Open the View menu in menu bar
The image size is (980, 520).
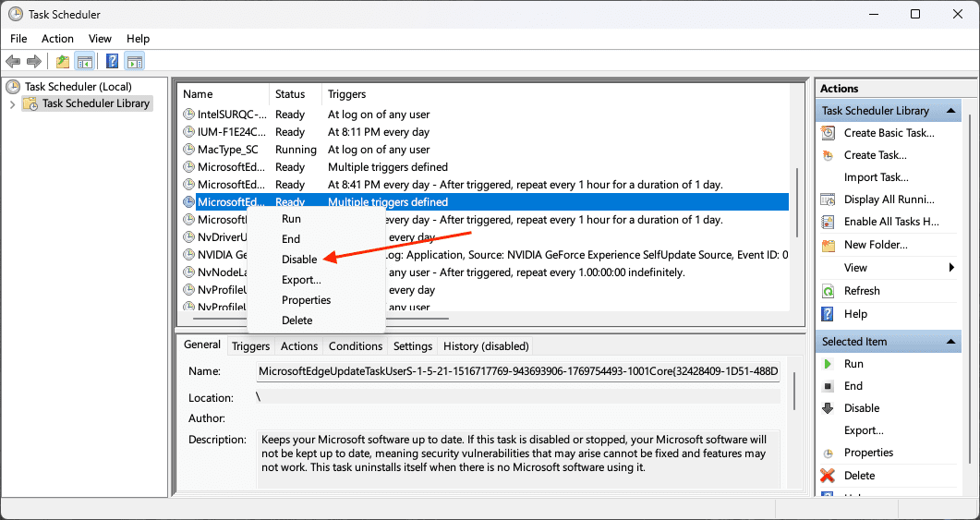click(x=100, y=38)
